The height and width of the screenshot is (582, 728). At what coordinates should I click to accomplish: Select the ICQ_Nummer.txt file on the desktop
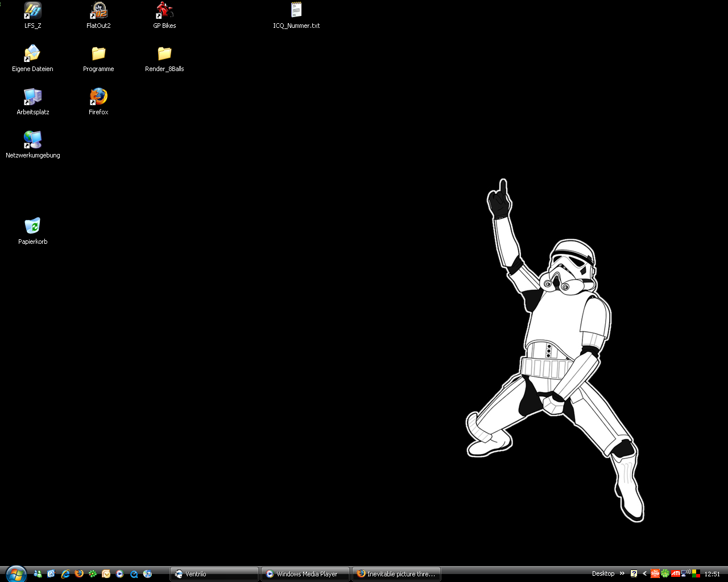tap(296, 15)
